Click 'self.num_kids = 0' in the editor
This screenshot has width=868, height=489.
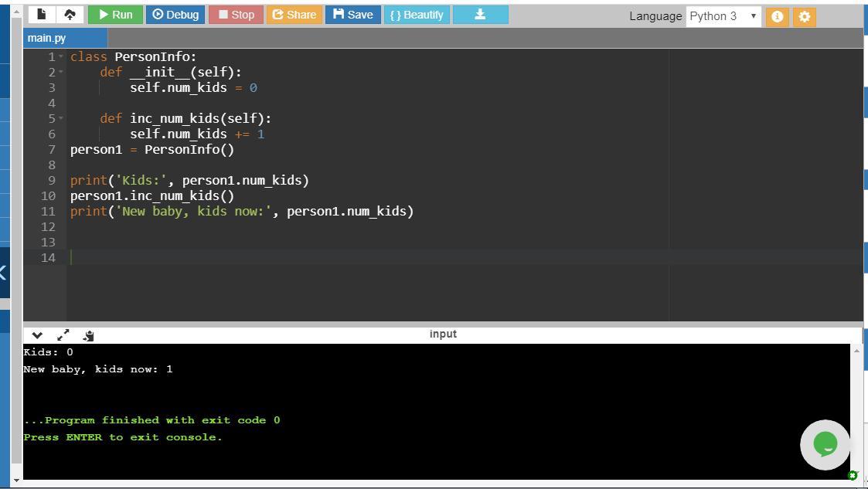[193, 87]
